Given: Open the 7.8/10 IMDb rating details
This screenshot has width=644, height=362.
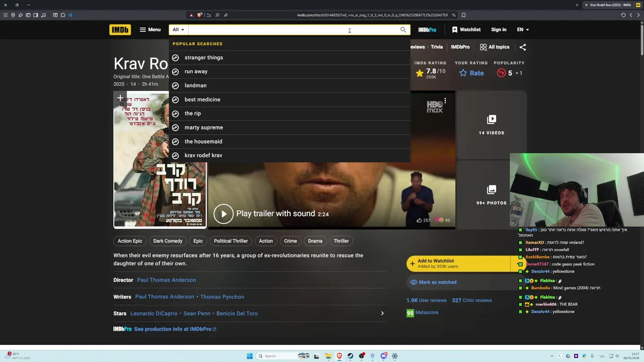Looking at the screenshot, I should [430, 73].
